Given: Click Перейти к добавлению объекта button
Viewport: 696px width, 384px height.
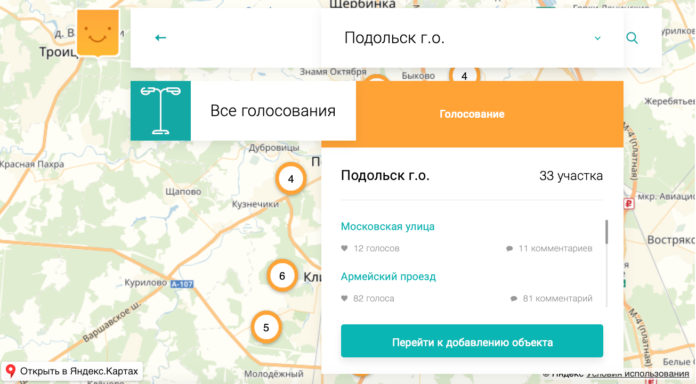Looking at the screenshot, I should click(472, 341).
